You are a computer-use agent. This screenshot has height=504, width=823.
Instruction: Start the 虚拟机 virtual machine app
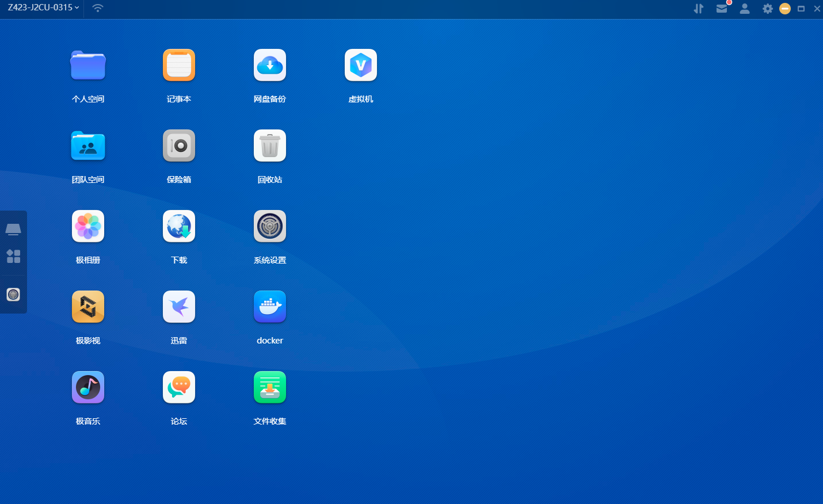point(361,65)
